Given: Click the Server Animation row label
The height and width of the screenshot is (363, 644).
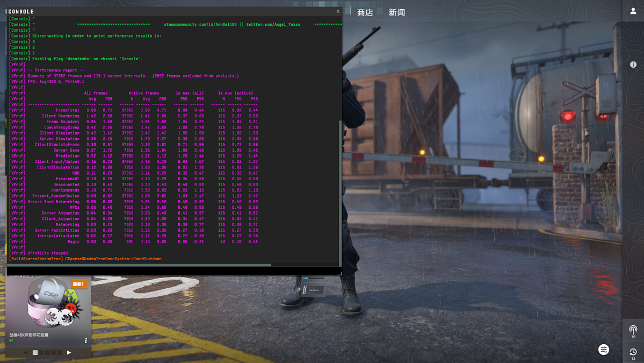Looking at the screenshot, I should pyautogui.click(x=61, y=213).
